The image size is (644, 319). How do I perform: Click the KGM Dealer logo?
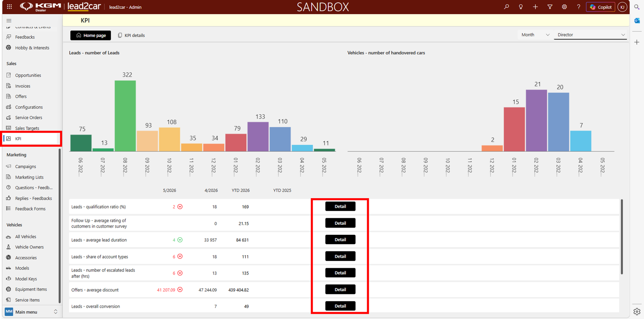coord(41,7)
